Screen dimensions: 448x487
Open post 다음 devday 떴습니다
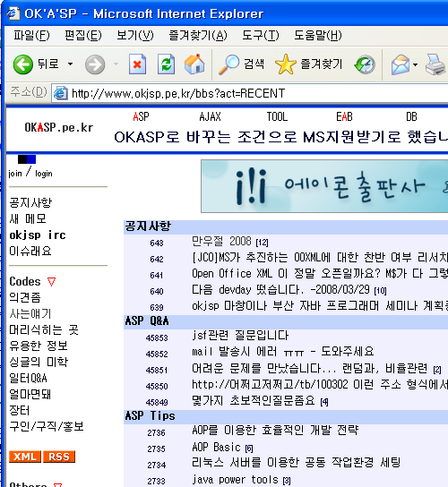click(280, 290)
